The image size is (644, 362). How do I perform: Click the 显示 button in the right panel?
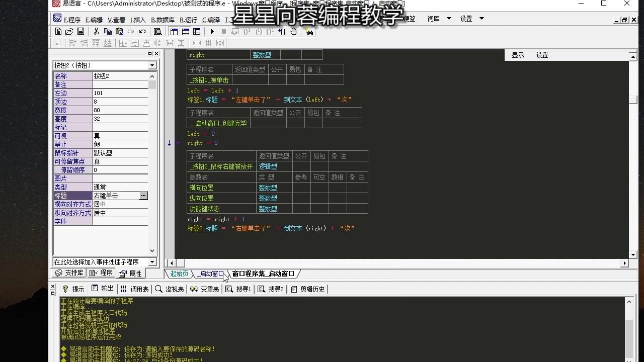518,55
